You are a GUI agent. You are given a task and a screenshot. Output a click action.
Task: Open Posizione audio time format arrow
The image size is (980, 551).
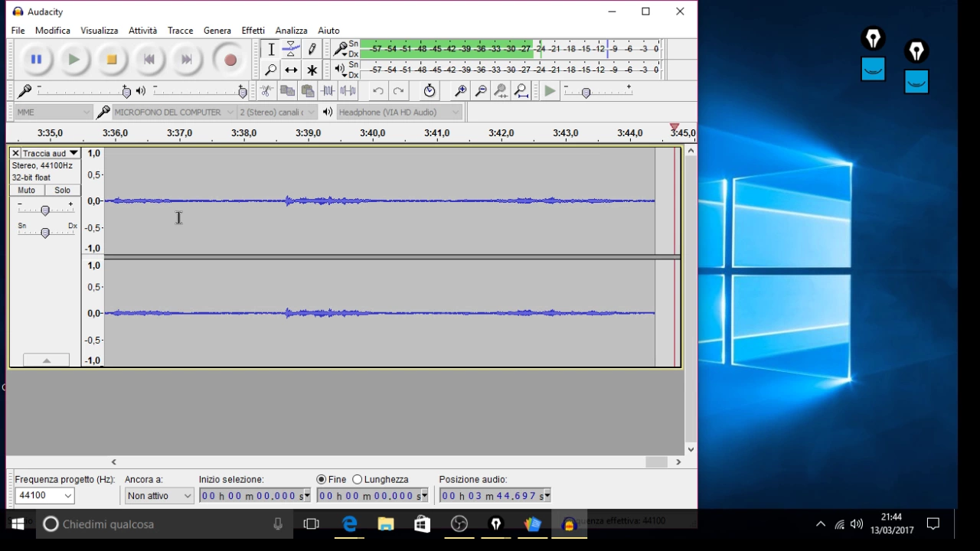(x=547, y=496)
